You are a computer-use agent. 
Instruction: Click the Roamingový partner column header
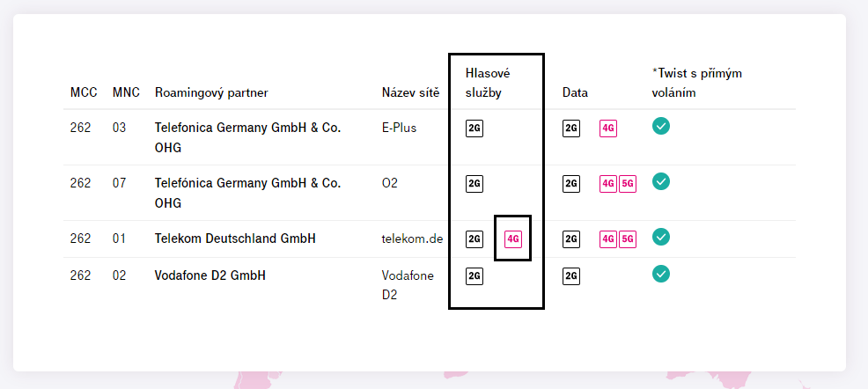[211, 92]
